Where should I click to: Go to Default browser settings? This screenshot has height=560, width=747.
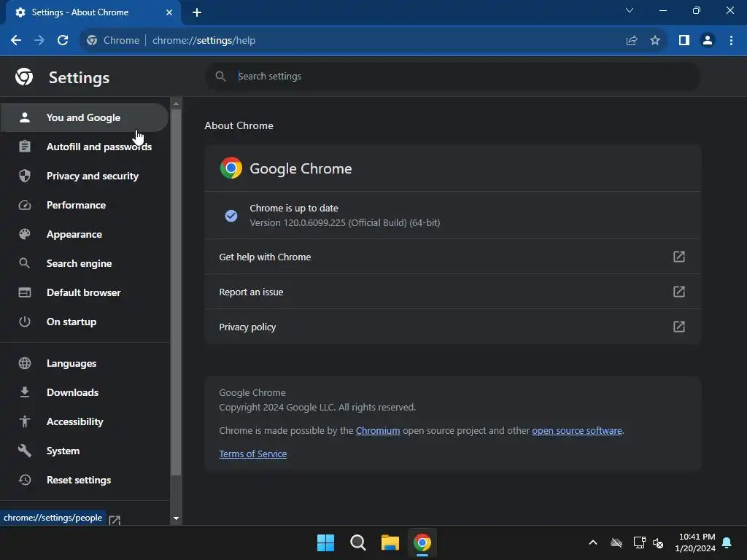click(x=85, y=292)
